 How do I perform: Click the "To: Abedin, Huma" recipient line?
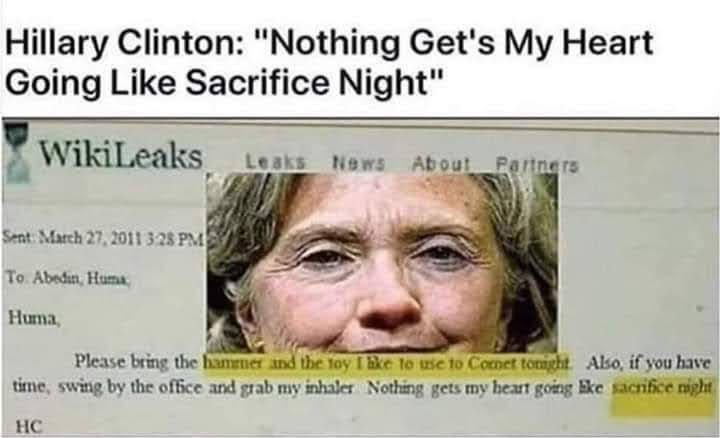68,278
